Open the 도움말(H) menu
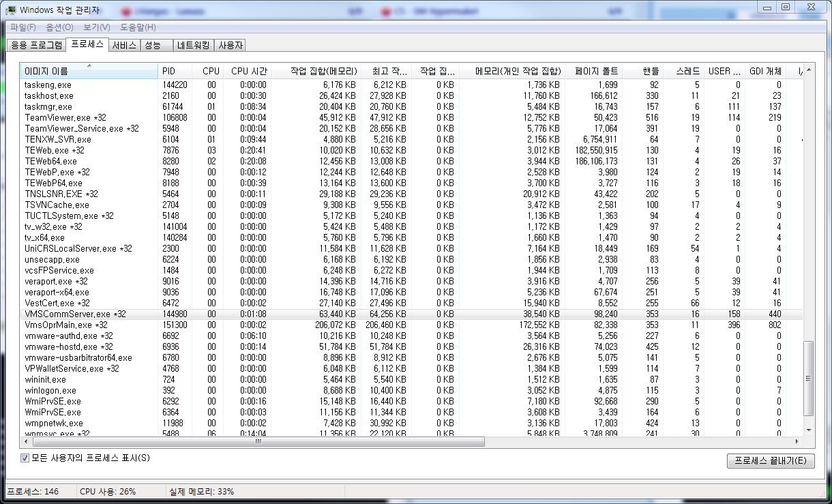Screen dimensions: 832x504 138,27
